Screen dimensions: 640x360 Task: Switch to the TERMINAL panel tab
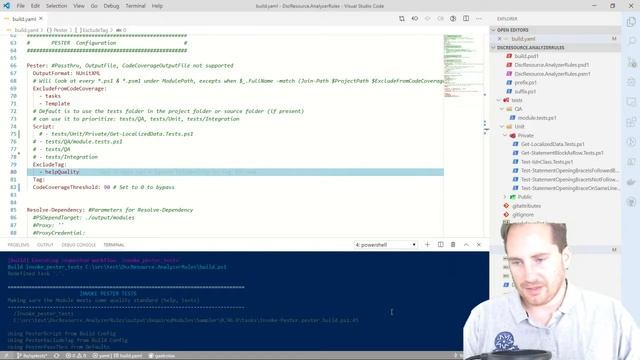click(x=114, y=245)
